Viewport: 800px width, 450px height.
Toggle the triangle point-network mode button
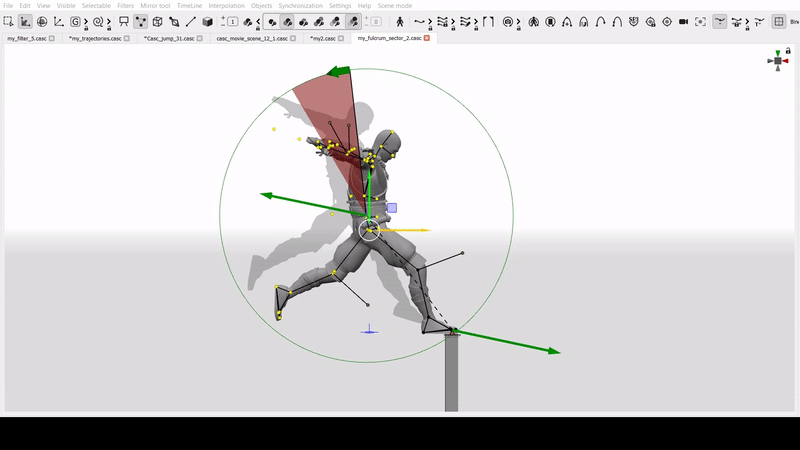(140, 21)
